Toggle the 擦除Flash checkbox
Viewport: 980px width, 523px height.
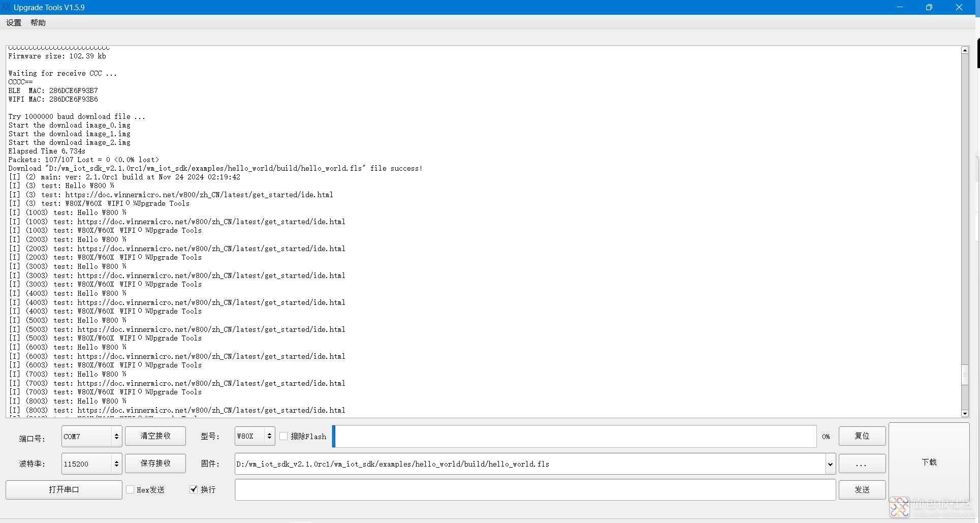284,436
